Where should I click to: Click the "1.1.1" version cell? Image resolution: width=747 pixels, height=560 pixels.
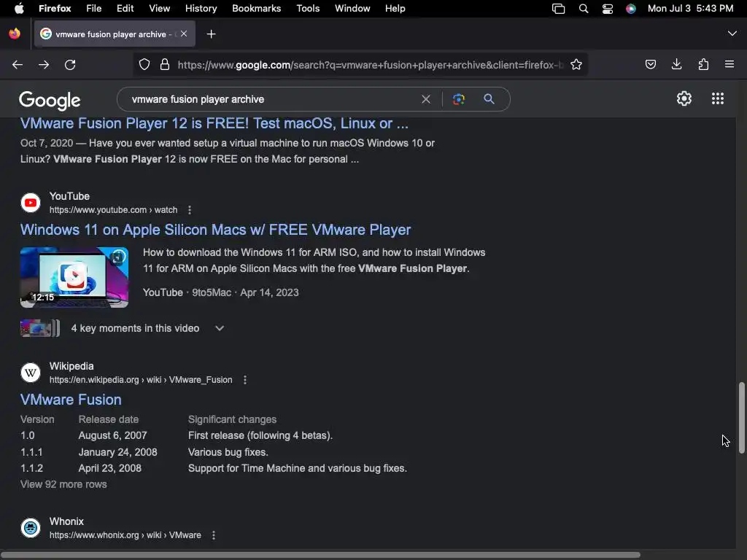coord(31,452)
